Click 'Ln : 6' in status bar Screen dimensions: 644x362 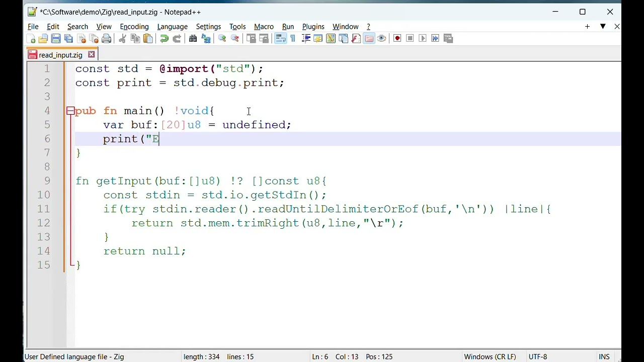click(x=320, y=356)
